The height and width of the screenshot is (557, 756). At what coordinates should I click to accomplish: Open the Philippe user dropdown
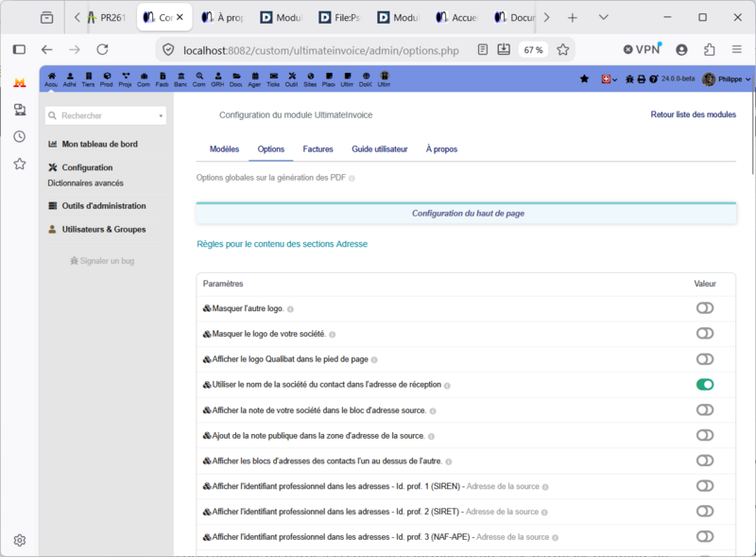pos(727,78)
